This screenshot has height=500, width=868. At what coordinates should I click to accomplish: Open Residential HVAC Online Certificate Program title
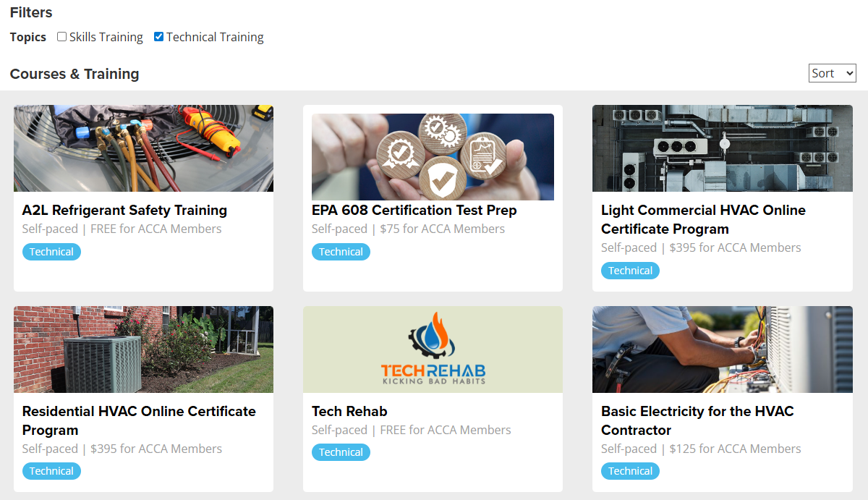[139, 420]
